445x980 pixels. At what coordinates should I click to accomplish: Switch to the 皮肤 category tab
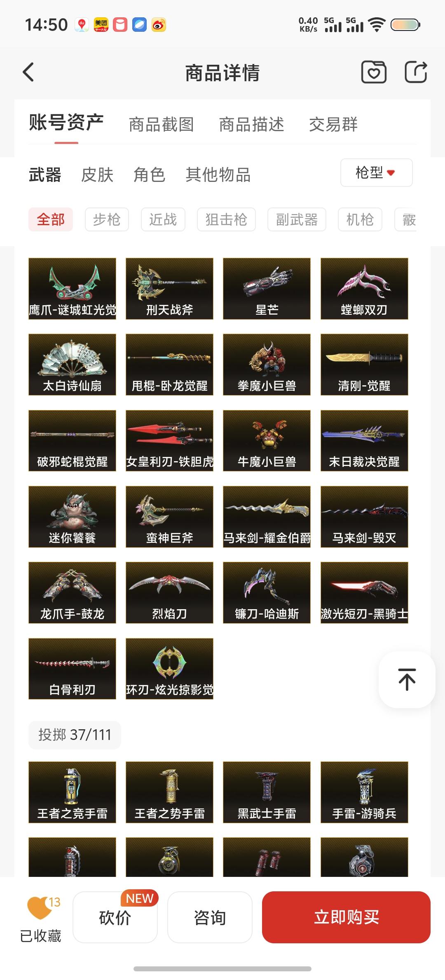coord(97,175)
